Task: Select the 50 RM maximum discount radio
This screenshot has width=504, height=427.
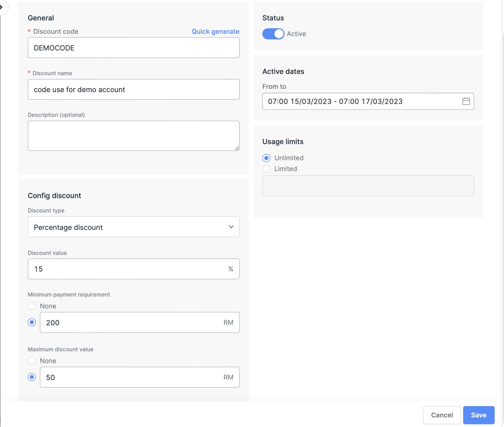Action: (x=32, y=377)
